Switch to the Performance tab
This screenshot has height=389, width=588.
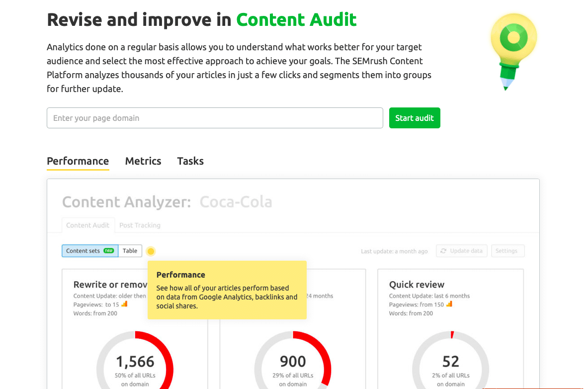click(78, 161)
